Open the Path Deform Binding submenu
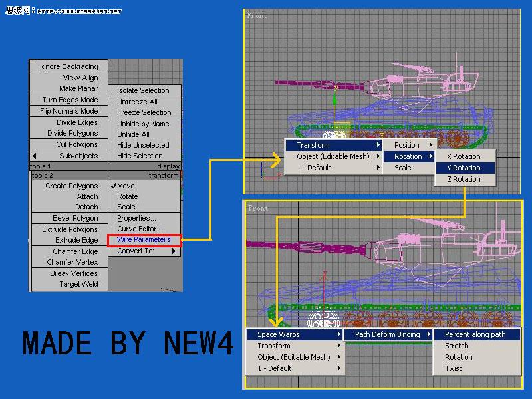 click(x=388, y=334)
